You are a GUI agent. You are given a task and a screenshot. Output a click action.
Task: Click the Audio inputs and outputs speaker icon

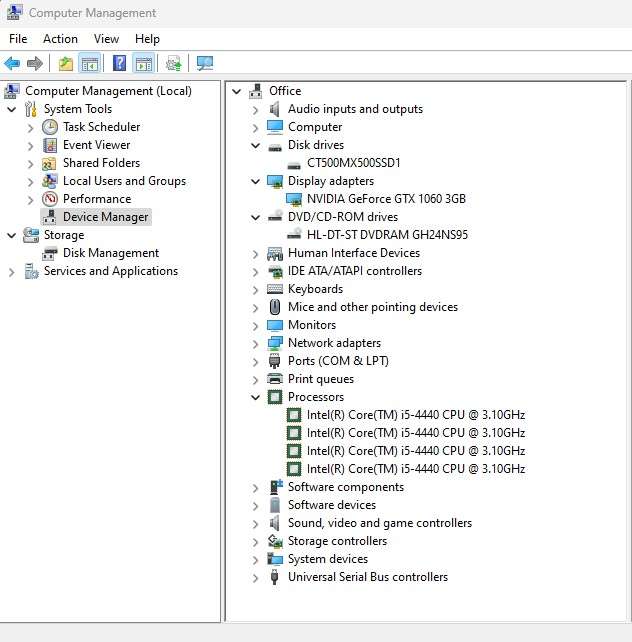point(275,109)
